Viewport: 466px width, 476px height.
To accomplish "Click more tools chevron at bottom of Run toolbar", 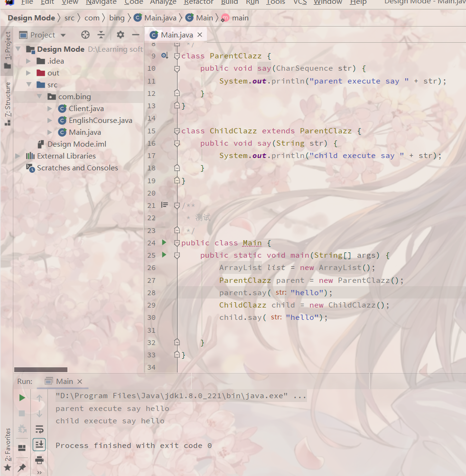I will click(x=39, y=472).
